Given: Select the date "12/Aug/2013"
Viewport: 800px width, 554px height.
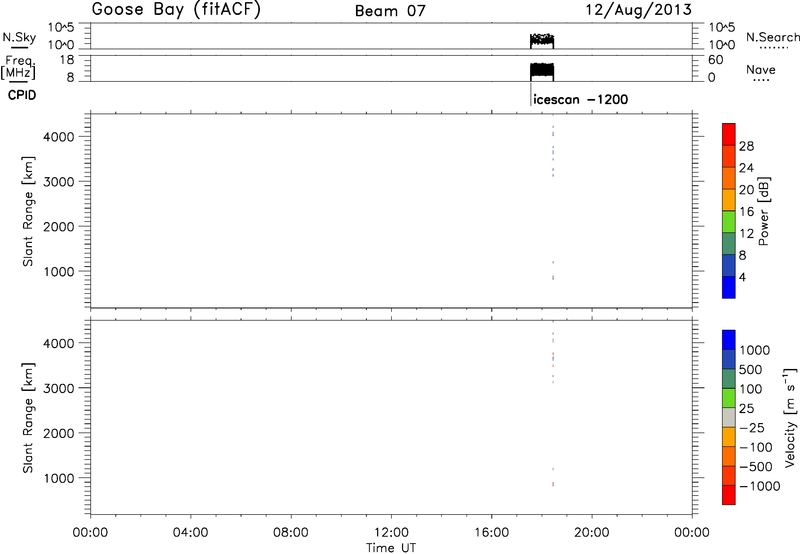Looking at the screenshot, I should point(638,10).
